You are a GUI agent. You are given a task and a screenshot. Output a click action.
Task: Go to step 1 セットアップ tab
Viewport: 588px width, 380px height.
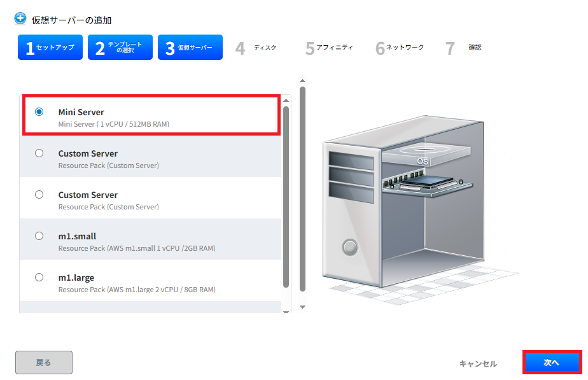[x=50, y=47]
